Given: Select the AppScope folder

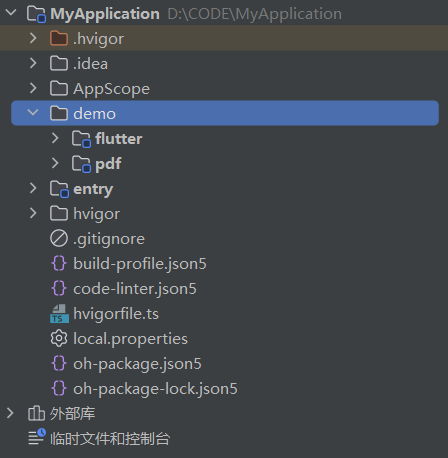Looking at the screenshot, I should point(112,89).
